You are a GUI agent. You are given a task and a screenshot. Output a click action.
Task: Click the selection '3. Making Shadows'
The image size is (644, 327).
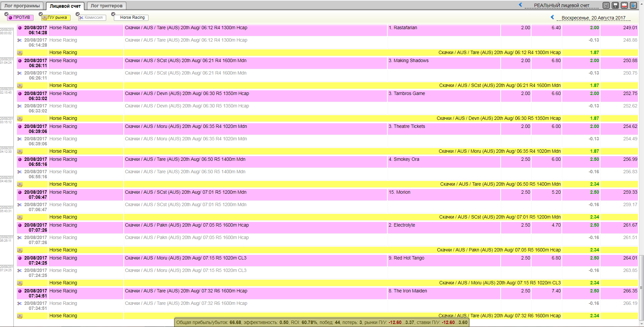tap(409, 61)
